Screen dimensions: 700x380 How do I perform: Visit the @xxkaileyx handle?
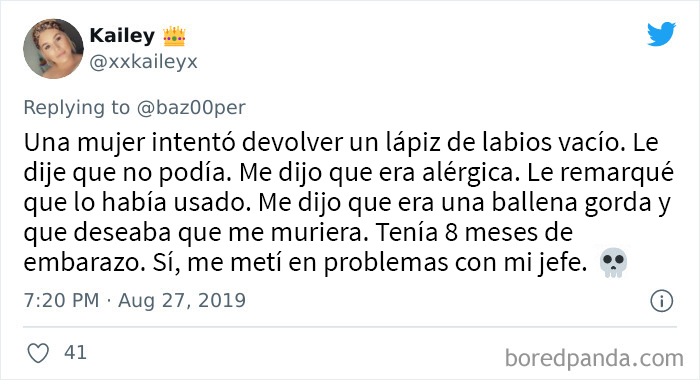coord(143,62)
